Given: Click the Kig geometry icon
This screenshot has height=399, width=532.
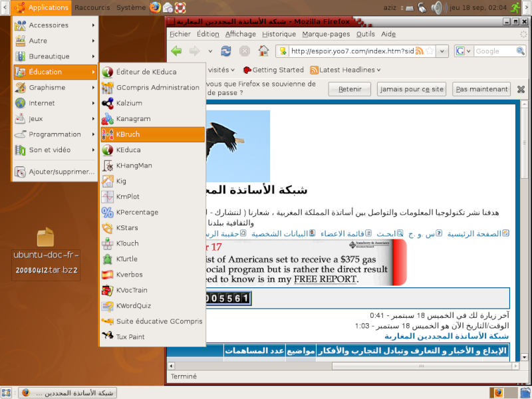Looking at the screenshot, I should [108, 181].
